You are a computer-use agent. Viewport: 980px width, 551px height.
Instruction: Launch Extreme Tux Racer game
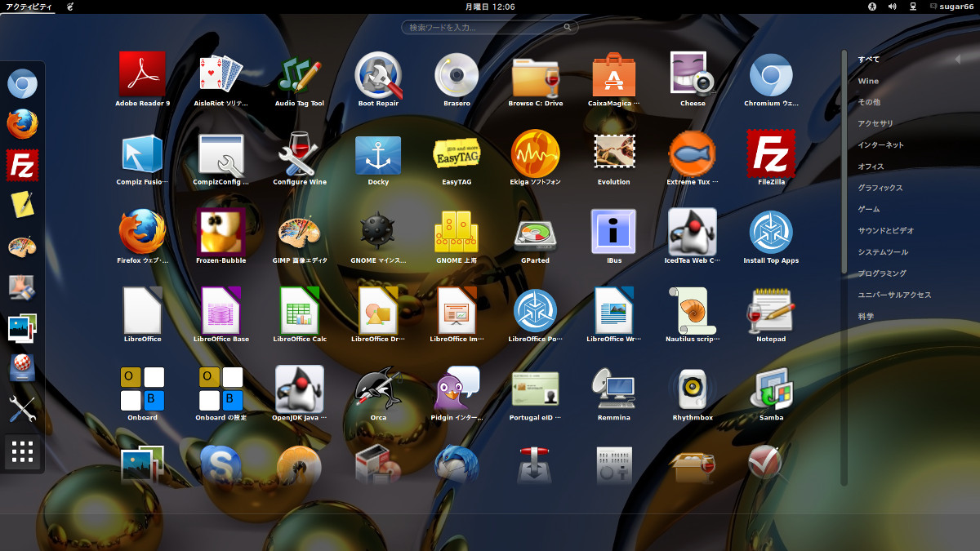[x=693, y=153]
